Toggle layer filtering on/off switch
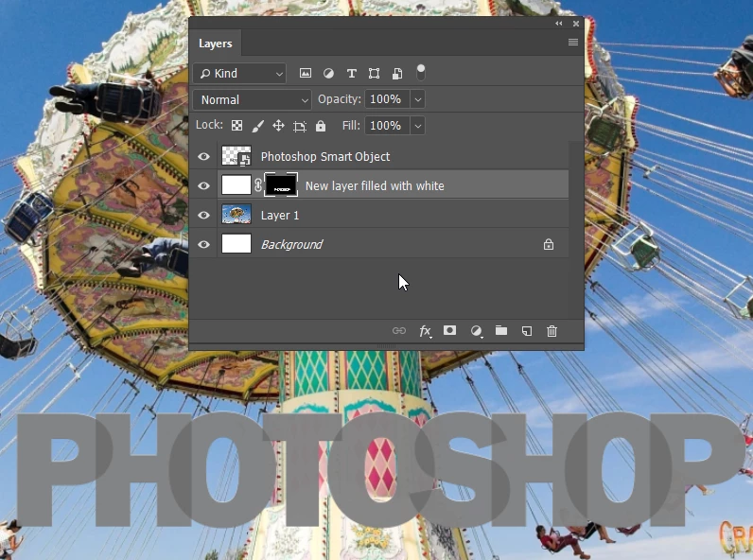This screenshot has width=753, height=560. tap(421, 73)
